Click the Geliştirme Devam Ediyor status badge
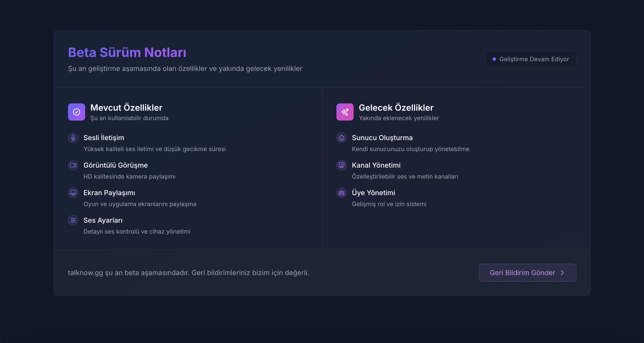The image size is (644, 343). click(x=531, y=59)
